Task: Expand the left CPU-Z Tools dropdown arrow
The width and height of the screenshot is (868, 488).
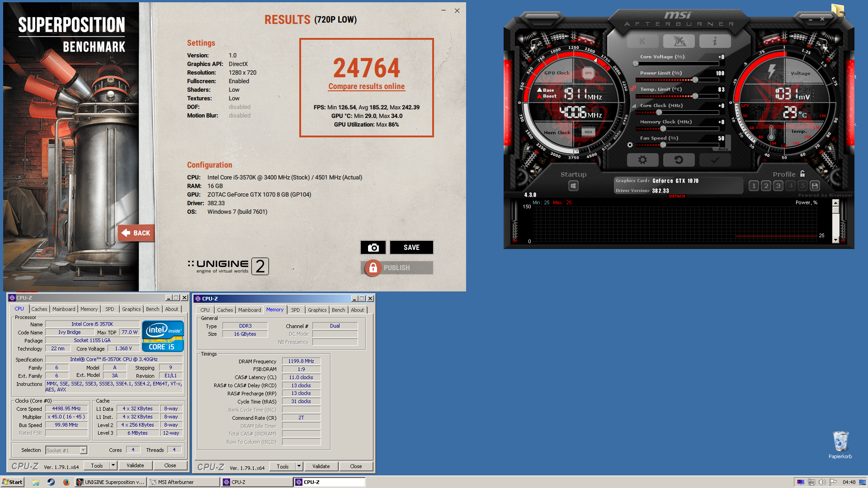Action: click(113, 465)
